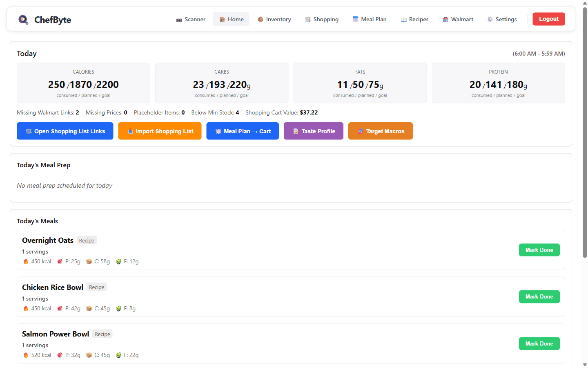
Task: Select the Scanner barcode icon
Action: click(x=179, y=19)
